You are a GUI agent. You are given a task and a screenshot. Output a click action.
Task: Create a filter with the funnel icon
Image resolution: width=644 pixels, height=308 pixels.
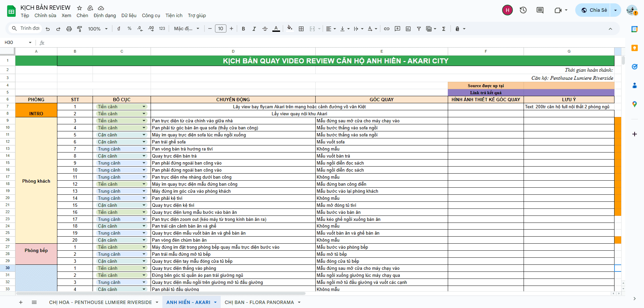pyautogui.click(x=419, y=29)
